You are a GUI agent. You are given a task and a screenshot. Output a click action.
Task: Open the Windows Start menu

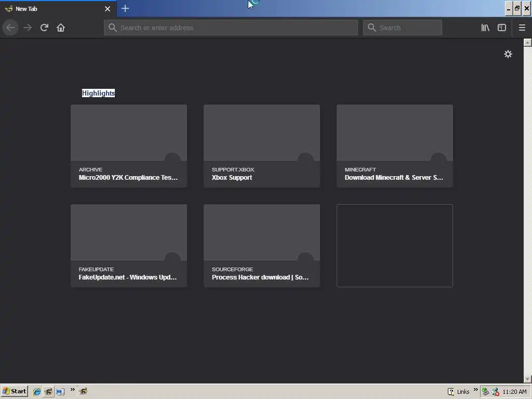(x=15, y=391)
